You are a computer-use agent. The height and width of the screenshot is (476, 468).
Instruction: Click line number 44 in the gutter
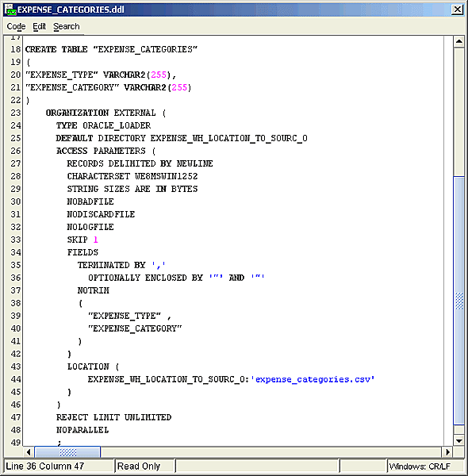pyautogui.click(x=16, y=379)
